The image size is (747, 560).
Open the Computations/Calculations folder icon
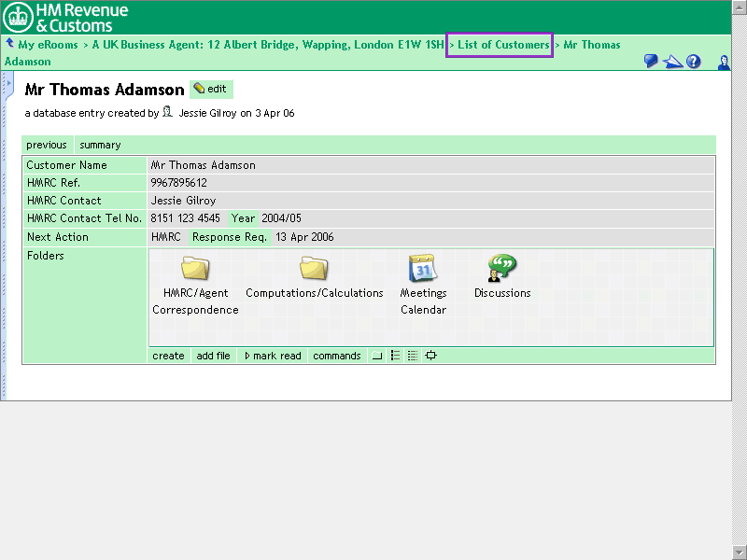point(314,270)
